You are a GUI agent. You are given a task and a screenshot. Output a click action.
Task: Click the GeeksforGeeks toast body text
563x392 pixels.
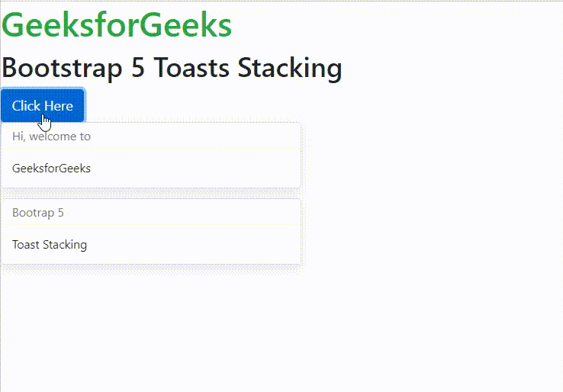point(51,169)
